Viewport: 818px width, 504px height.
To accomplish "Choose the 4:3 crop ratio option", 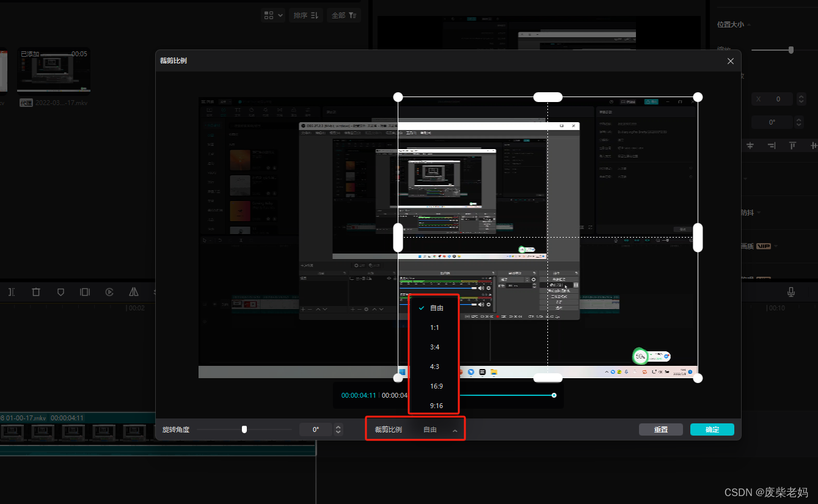I will (434, 367).
